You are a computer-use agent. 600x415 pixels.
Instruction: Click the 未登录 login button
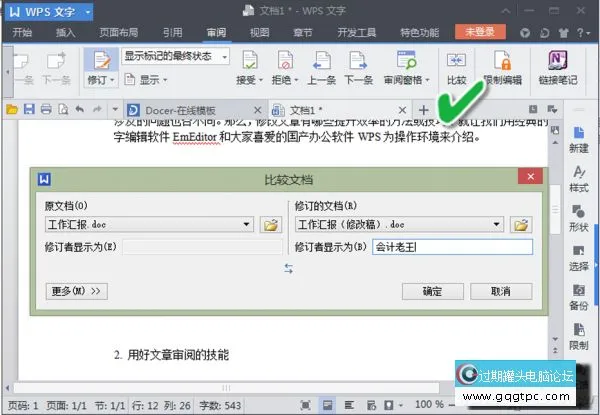coord(480,32)
